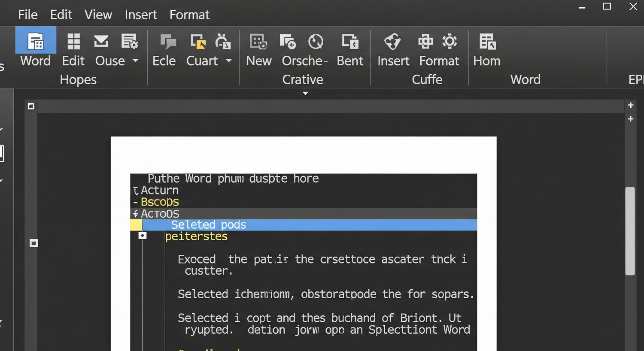Open the dropdown arrow next to Cuart
This screenshot has height=351, width=644.
(x=229, y=61)
